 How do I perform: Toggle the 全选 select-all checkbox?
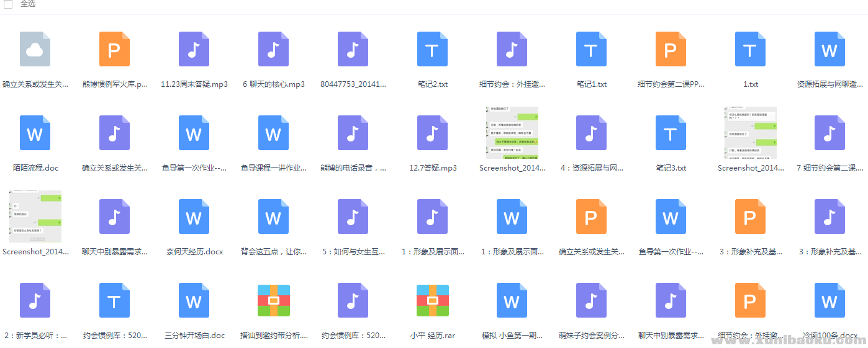[x=8, y=4]
